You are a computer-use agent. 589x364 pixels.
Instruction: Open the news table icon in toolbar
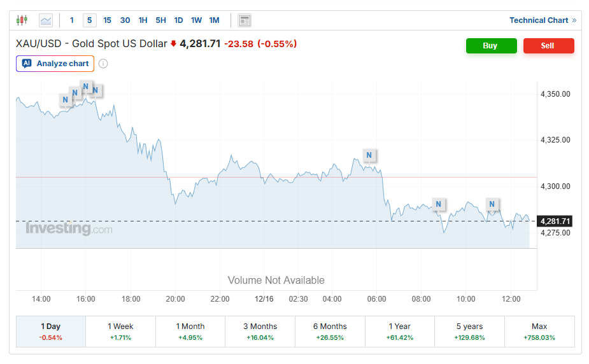[x=245, y=20]
